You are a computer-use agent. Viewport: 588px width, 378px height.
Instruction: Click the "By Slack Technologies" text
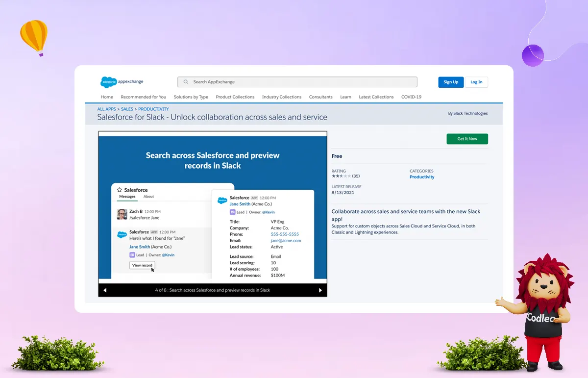[x=468, y=113]
